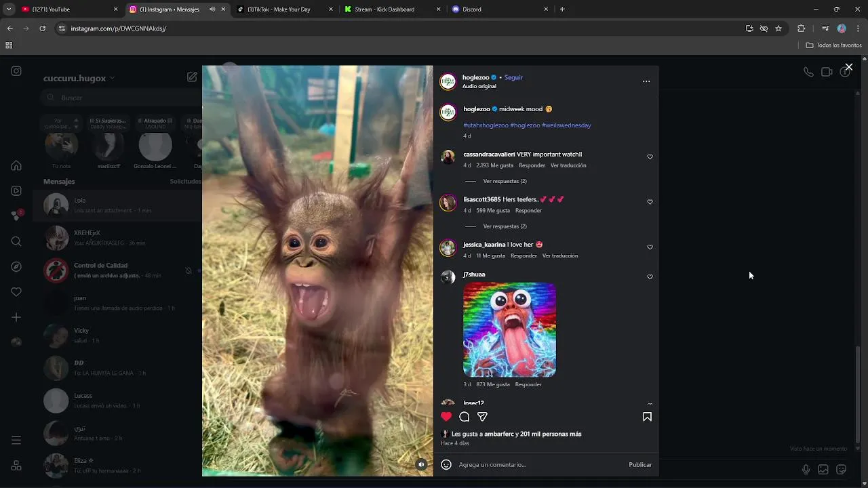Open Search in Instagram sidebar
Image resolution: width=868 pixels, height=488 pixels.
[16, 241]
